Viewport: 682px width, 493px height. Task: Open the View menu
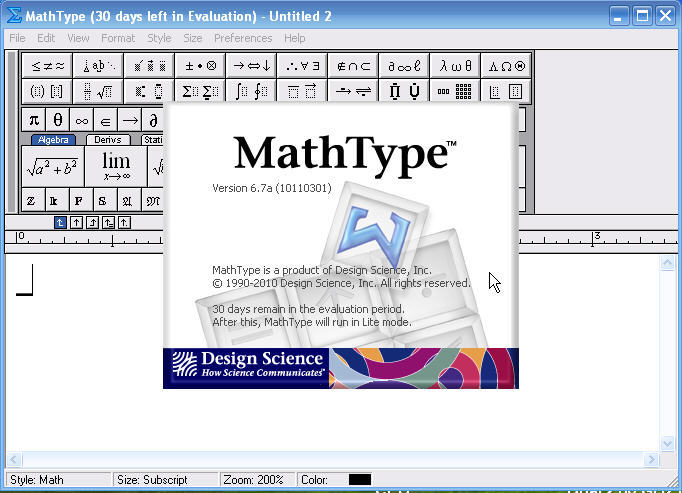pyautogui.click(x=78, y=38)
